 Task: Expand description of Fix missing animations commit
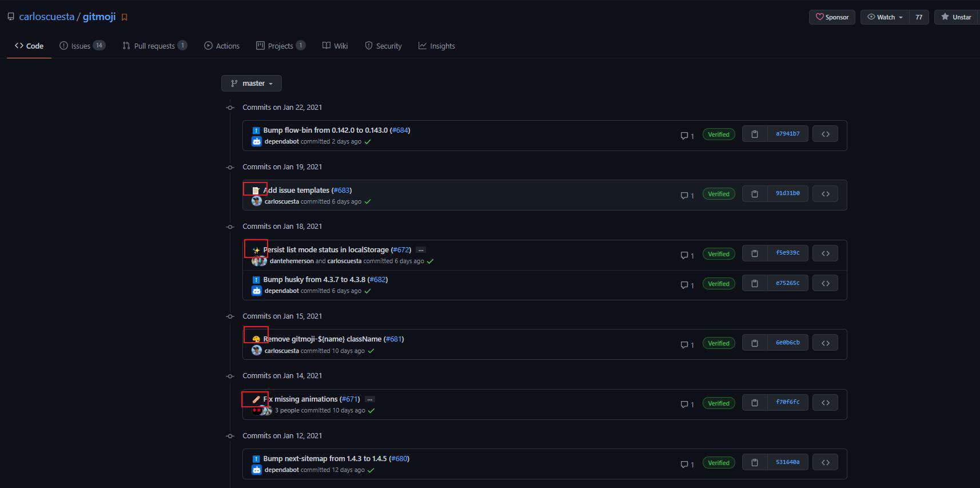coord(370,399)
